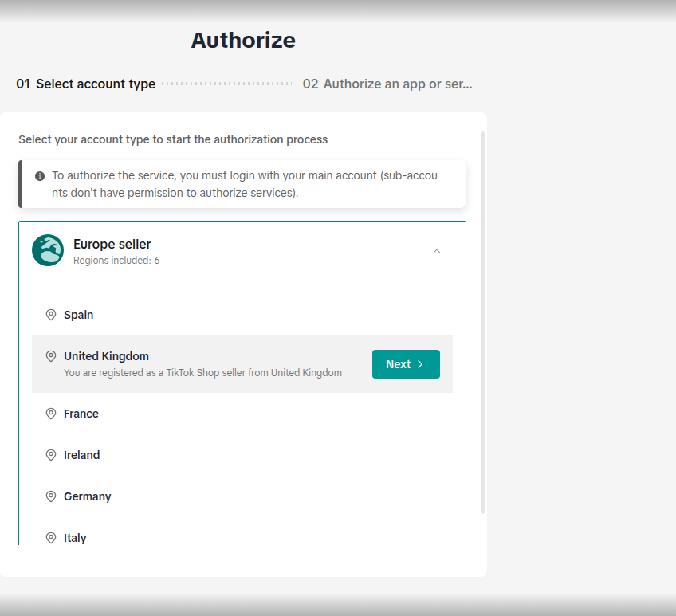The image size is (676, 616).
Task: Click the Europe seller globe icon
Action: coord(48,250)
